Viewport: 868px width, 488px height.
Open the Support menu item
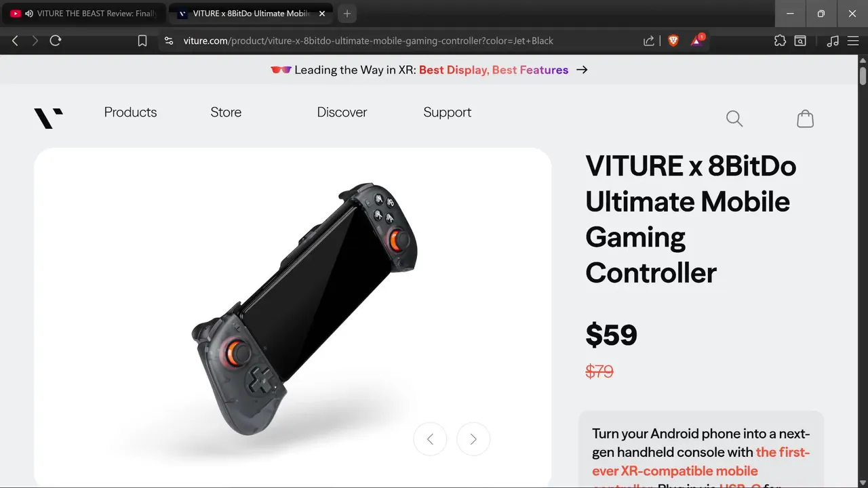(447, 113)
